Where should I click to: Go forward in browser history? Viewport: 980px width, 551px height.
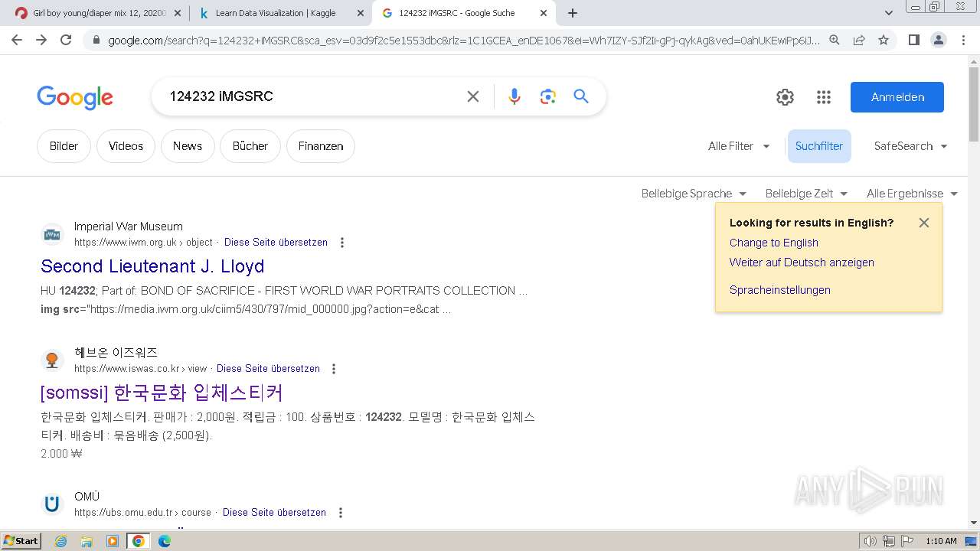41,40
